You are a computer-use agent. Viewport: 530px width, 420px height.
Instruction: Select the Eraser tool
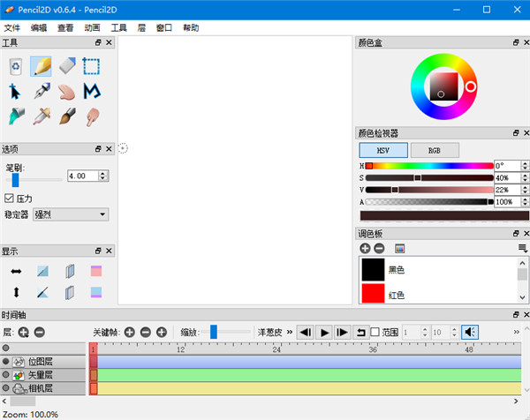[67, 66]
